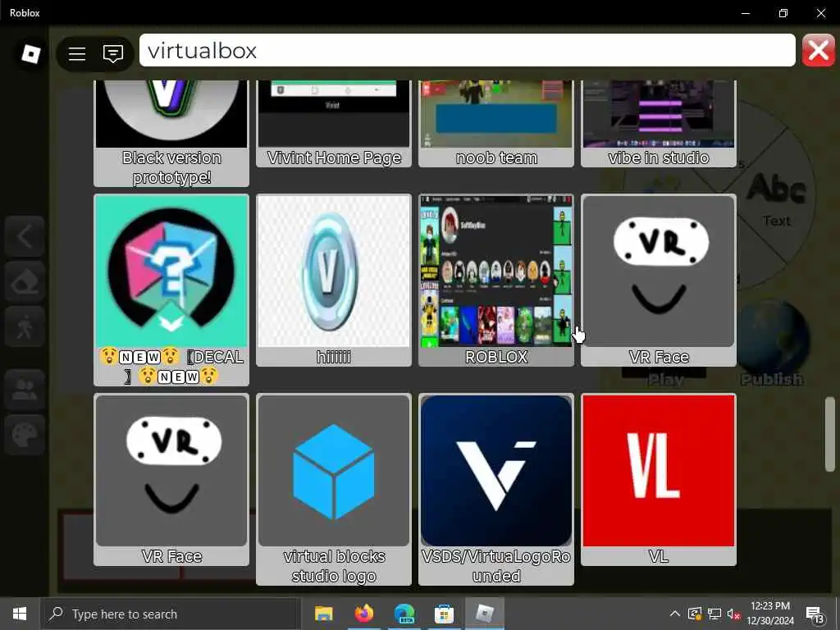Screen dimensions: 840x630
Task: Click the Roblox logo icon
Action: click(30, 54)
